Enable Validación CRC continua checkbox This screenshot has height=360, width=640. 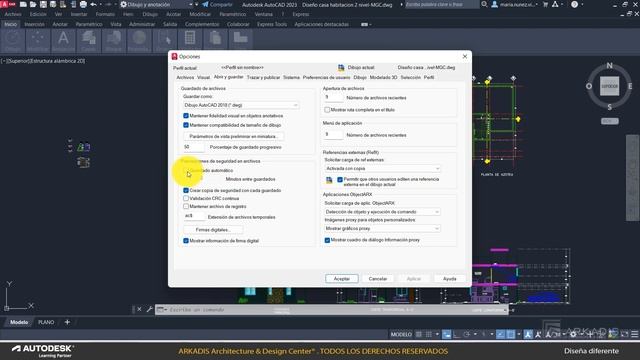point(186,198)
